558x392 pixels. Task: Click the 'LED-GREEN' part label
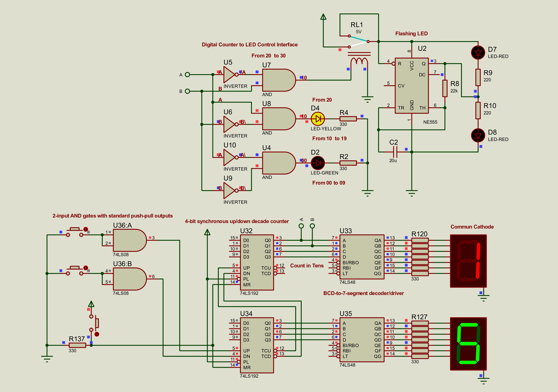coord(324,173)
